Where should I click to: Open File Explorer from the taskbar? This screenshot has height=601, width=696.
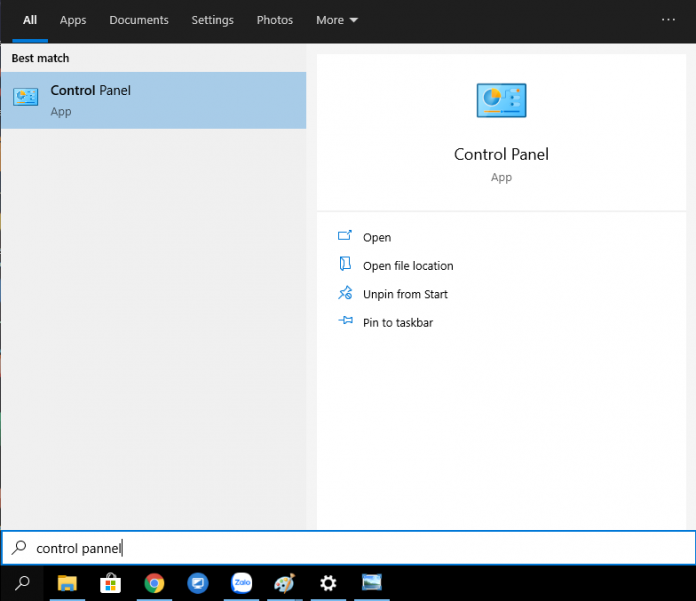(x=67, y=583)
